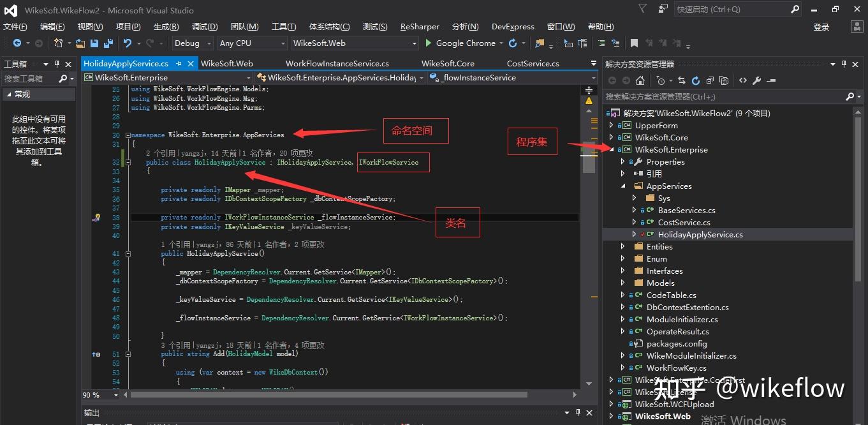868x425 pixels.
Task: Expand the Entities folder in Solution Explorer
Action: (x=623, y=246)
